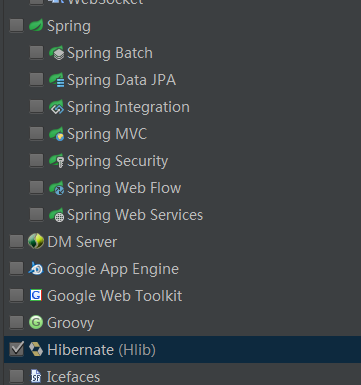
Task: Select the Google Web Toolkit label
Action: coord(115,296)
